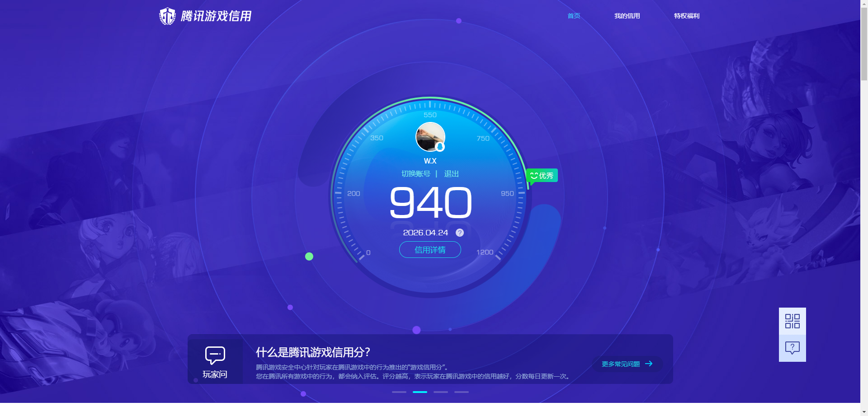The width and height of the screenshot is (868, 416).
Task: Click the 玩家问 speech bubble icon
Action: [216, 355]
